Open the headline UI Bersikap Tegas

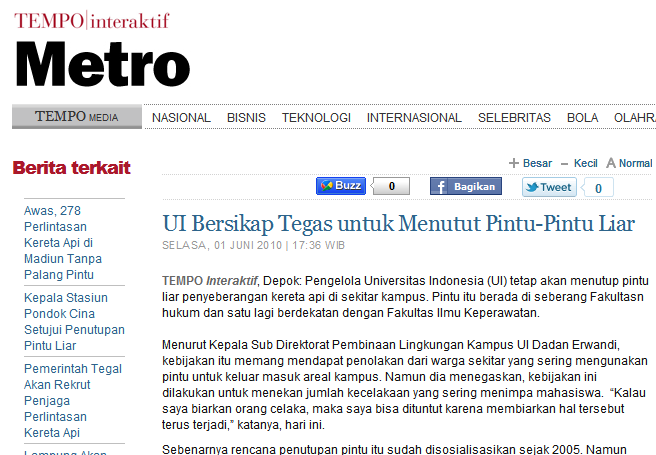coord(399,223)
